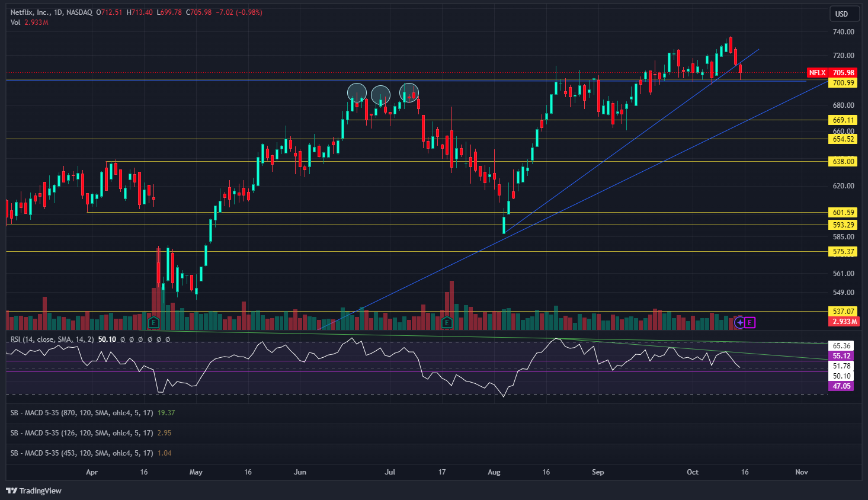Select the SB - MACD 5-35 (453) indicator legend
The height and width of the screenshot is (500, 868).
pyautogui.click(x=82, y=453)
